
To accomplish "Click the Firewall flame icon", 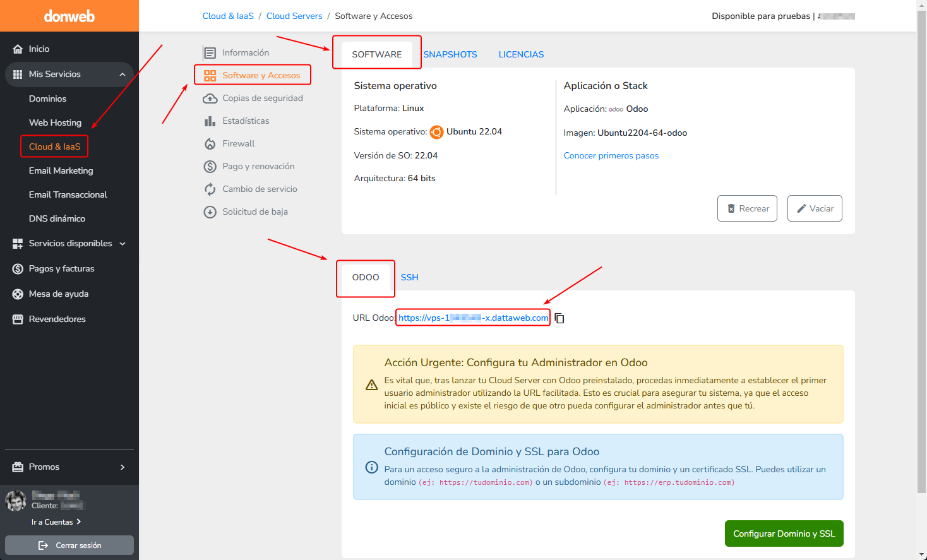I will click(x=210, y=144).
